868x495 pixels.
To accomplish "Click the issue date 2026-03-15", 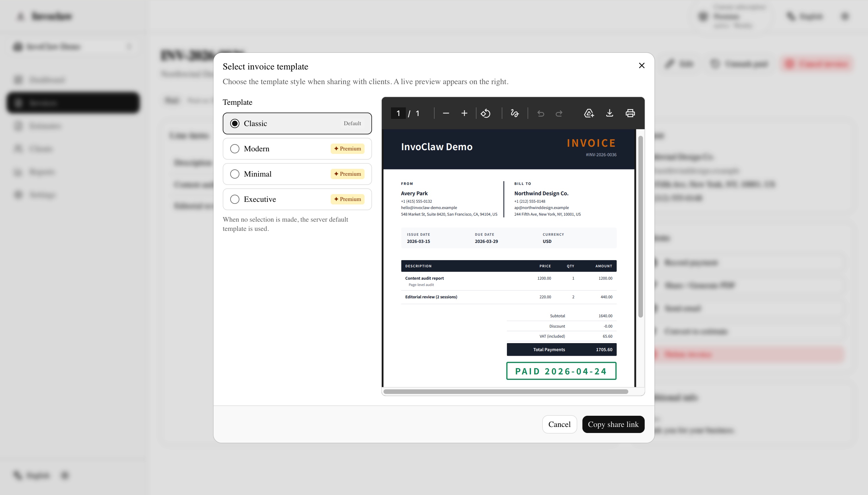I will (x=418, y=241).
